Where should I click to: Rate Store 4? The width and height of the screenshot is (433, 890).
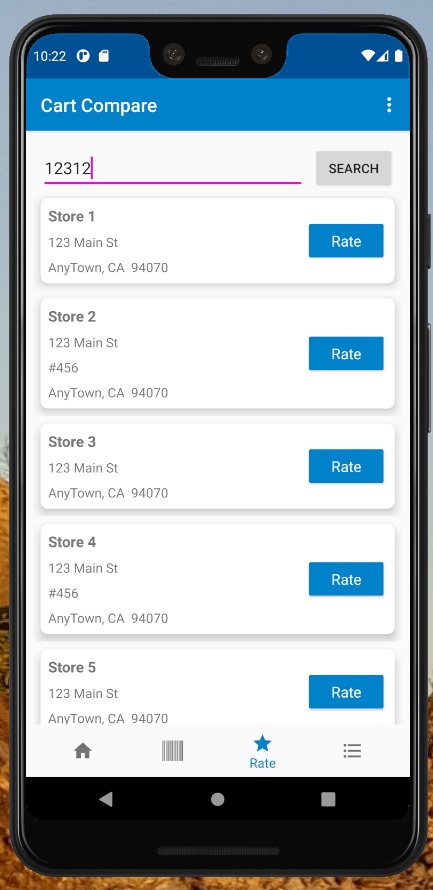click(346, 579)
